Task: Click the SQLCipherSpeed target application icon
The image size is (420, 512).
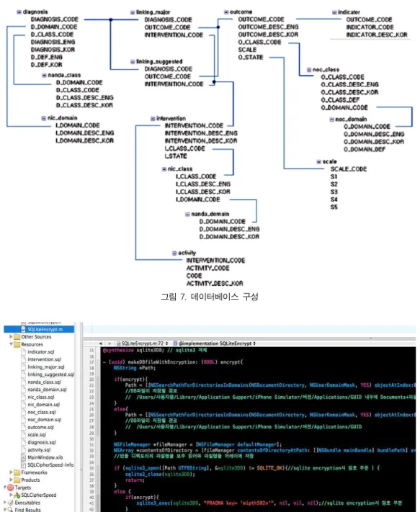Action: point(17,495)
